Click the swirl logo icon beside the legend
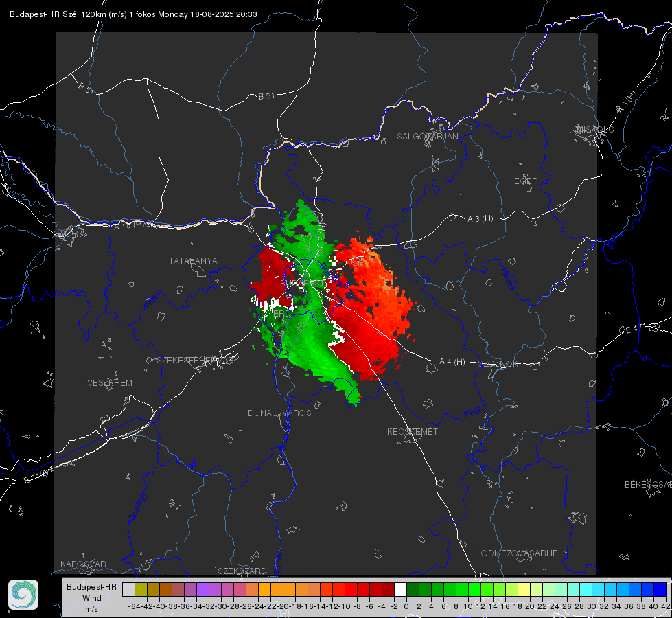The image size is (672, 618). [23, 595]
